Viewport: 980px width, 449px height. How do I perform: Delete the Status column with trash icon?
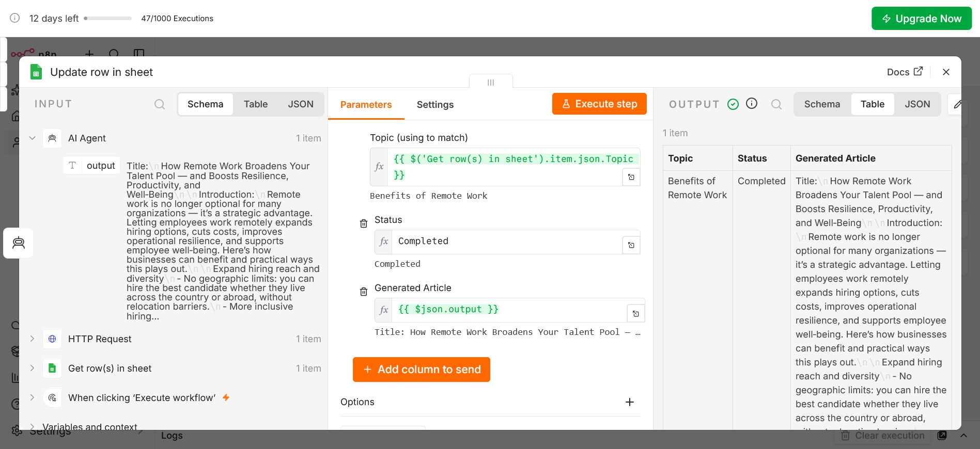point(364,223)
